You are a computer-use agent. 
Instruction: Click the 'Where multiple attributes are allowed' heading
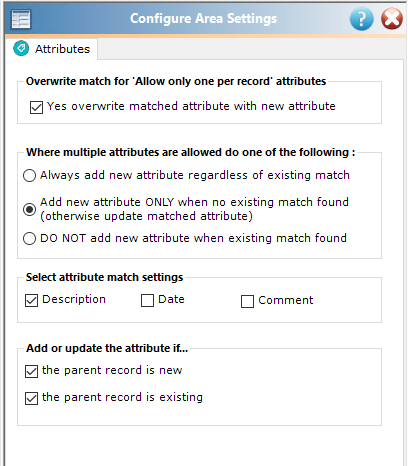(x=191, y=152)
